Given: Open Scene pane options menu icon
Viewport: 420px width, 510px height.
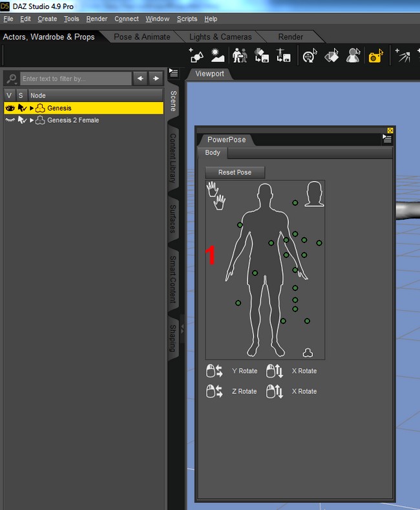Looking at the screenshot, I should [x=174, y=73].
